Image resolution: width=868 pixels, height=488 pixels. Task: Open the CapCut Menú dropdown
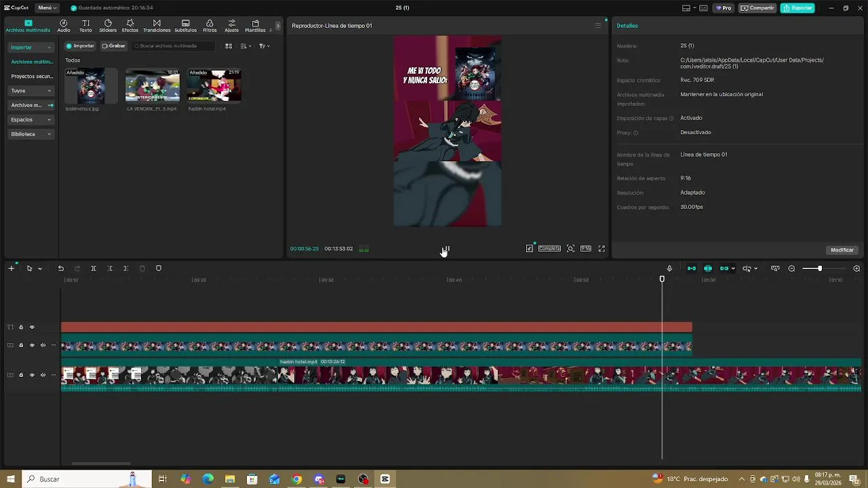[x=47, y=8]
